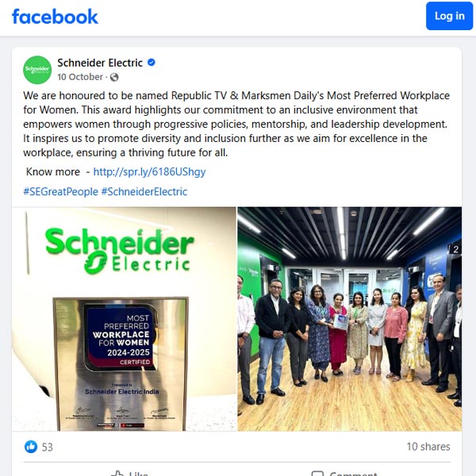Click the #SchneiderElectric hashtag
The width and height of the screenshot is (476, 476).
[144, 191]
